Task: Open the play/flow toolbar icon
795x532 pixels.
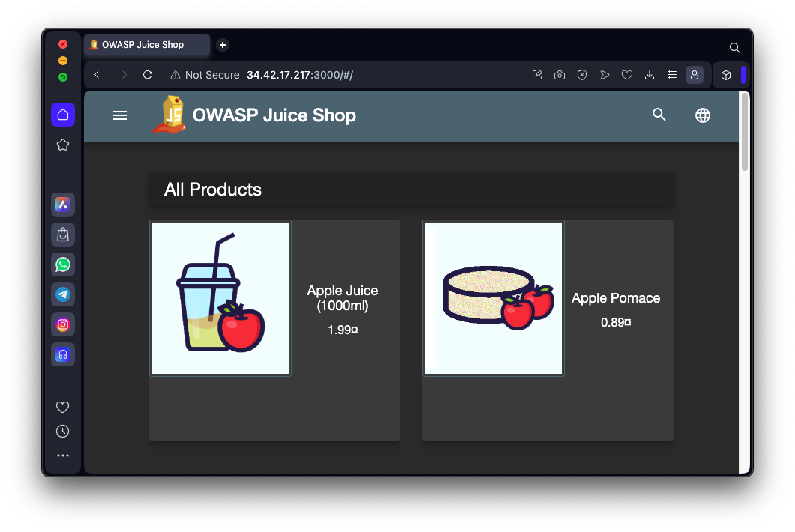Action: coord(604,75)
